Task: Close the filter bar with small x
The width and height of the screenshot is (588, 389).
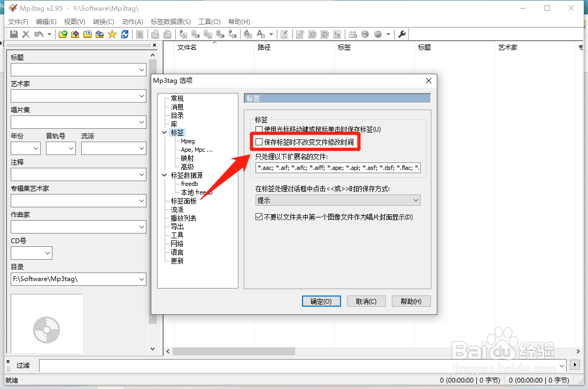Action: pyautogui.click(x=8, y=362)
